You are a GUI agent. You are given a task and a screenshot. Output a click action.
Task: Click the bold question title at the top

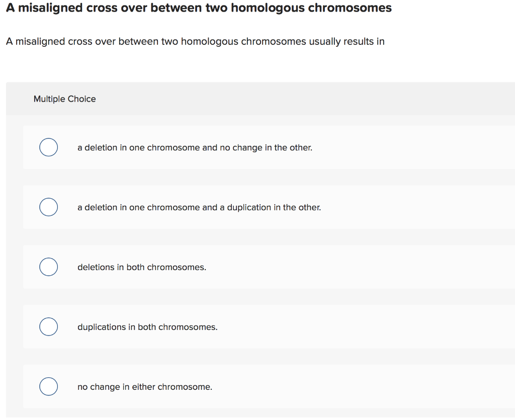pos(198,8)
